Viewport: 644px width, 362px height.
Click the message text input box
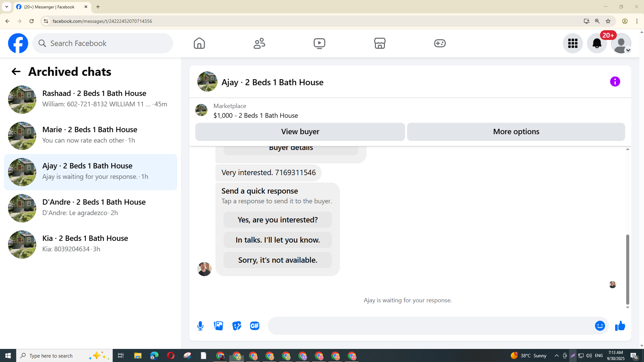430,326
